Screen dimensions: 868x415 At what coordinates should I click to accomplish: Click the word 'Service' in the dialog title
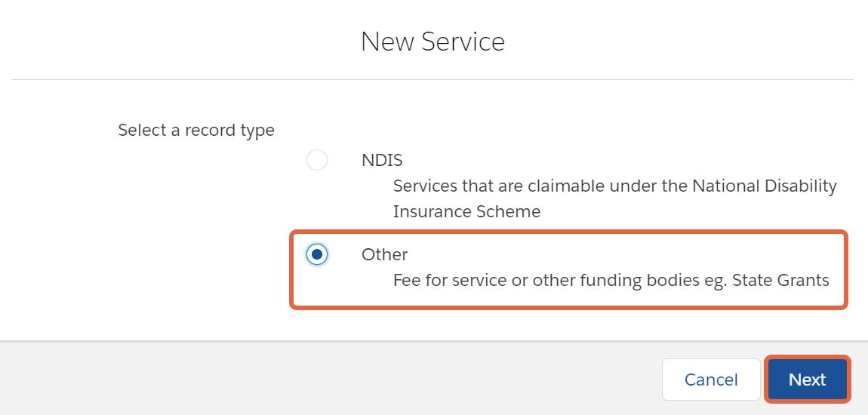point(463,42)
